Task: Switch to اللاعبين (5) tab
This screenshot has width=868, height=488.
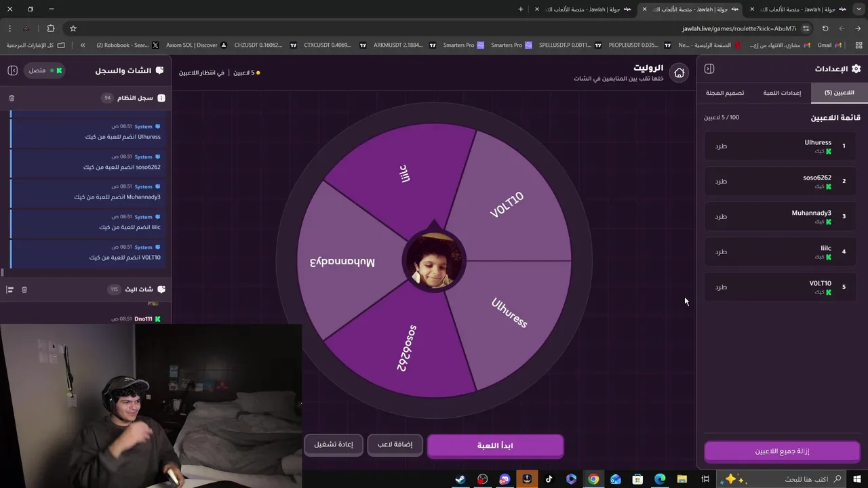Action: click(839, 93)
